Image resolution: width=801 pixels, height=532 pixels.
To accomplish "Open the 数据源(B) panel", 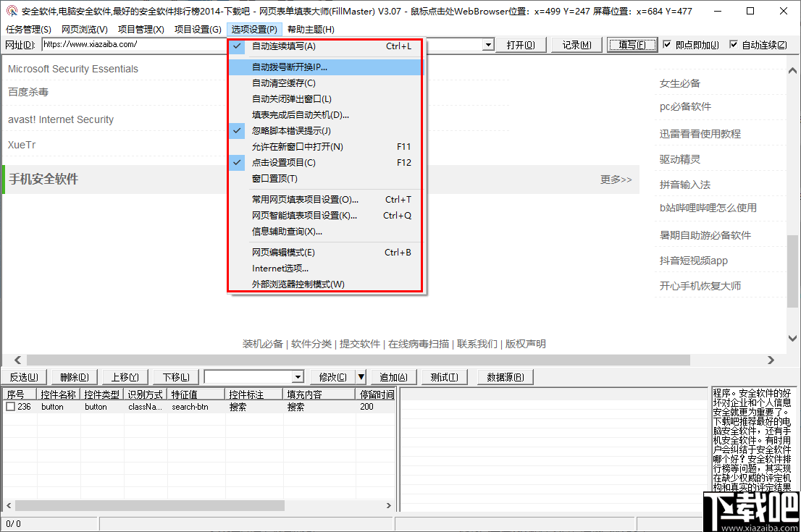I will (x=505, y=376).
